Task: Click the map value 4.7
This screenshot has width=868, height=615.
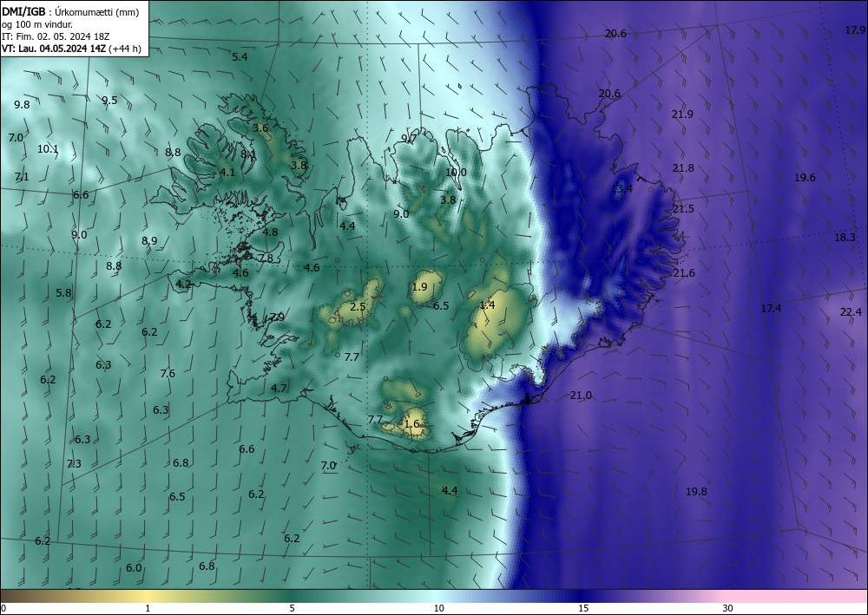Action: click(x=279, y=389)
